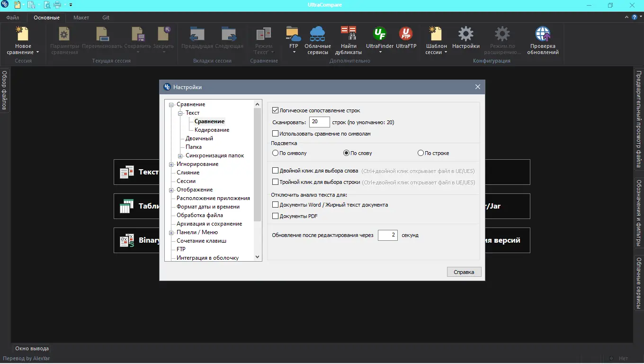Open Cloud services (Облачные сервисы) in the ribbon
The width and height of the screenshot is (644, 364).
coord(317,34)
